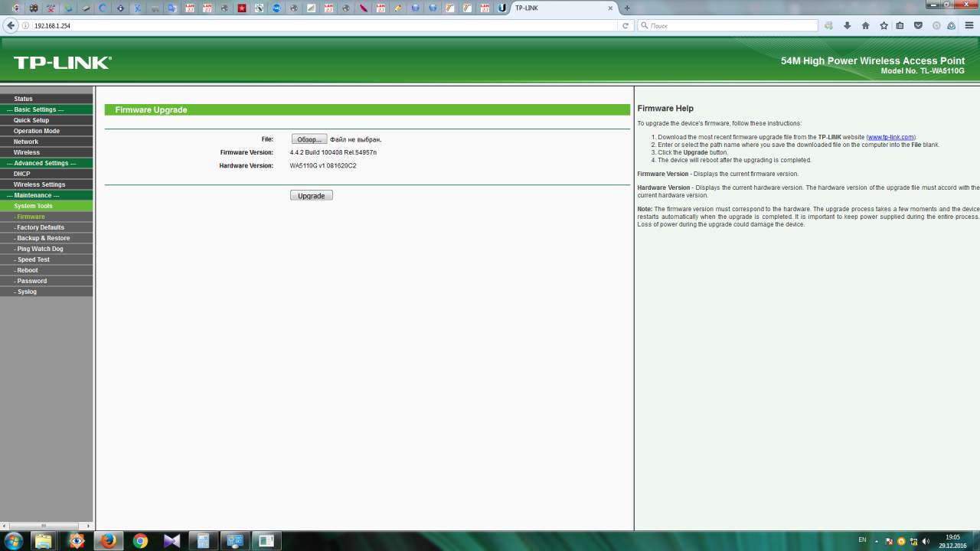Go to the browser home page icon
The image size is (980, 551).
(x=865, y=25)
